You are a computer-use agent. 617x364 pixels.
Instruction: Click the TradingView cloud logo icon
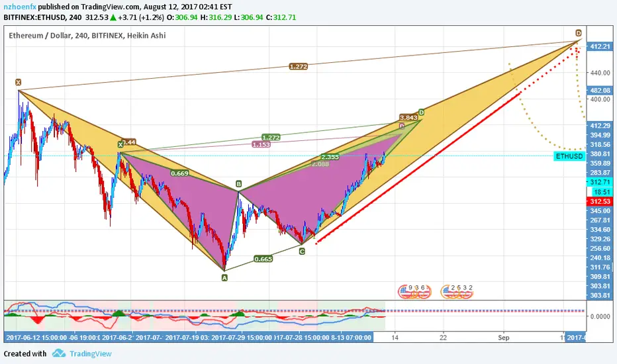tap(59, 353)
